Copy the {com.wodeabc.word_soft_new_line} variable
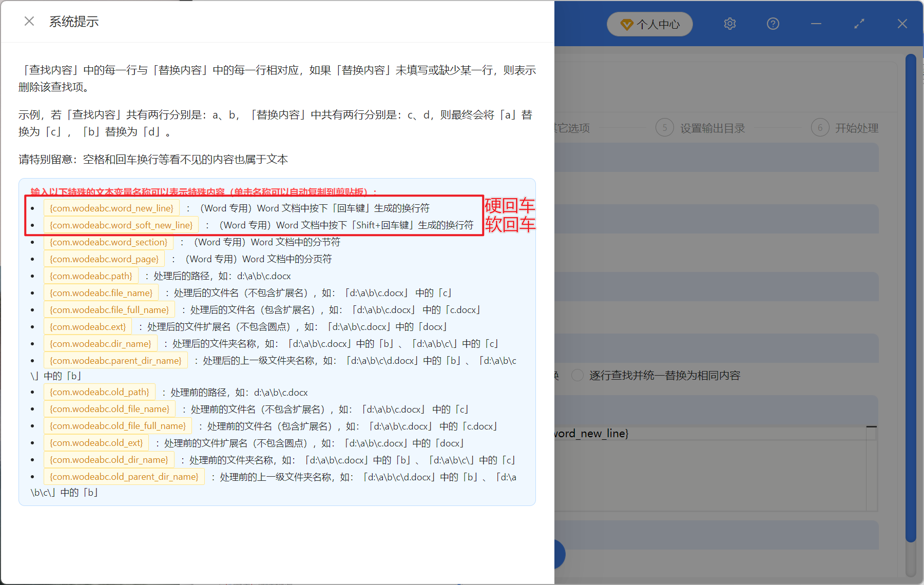Viewport: 924px width, 585px height. (x=121, y=225)
